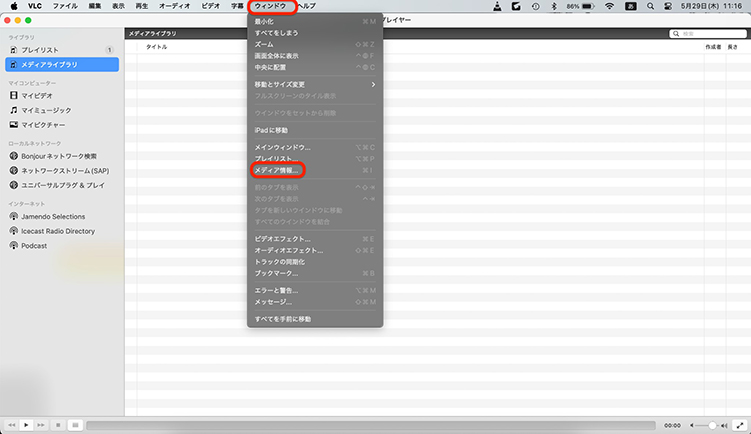This screenshot has width=751, height=434.
Task: Open Podcast in the sidebar
Action: pyautogui.click(x=62, y=246)
